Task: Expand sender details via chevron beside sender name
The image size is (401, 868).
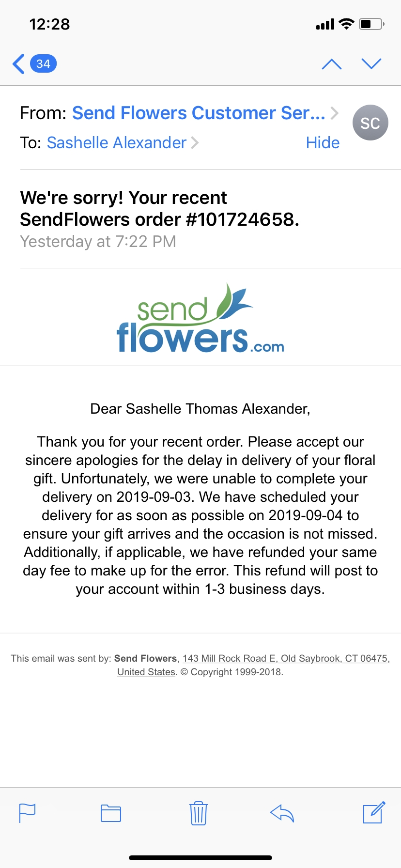Action: pos(335,112)
